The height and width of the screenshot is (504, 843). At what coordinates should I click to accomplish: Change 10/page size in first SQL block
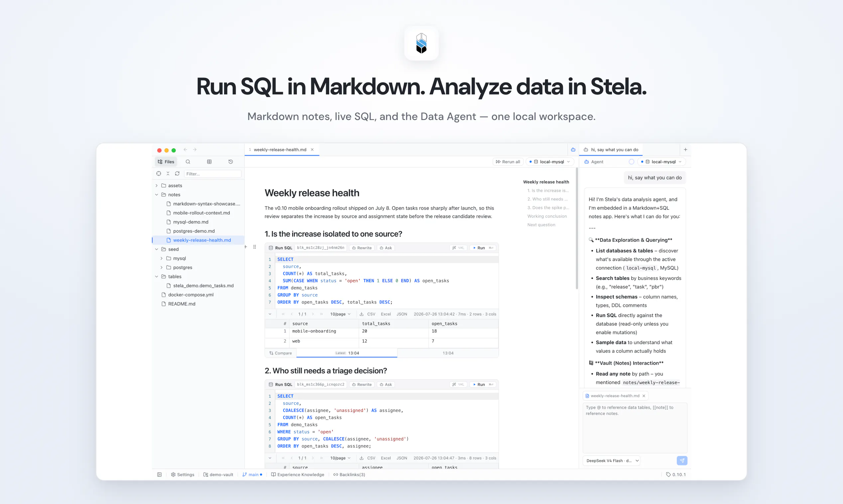pos(340,314)
